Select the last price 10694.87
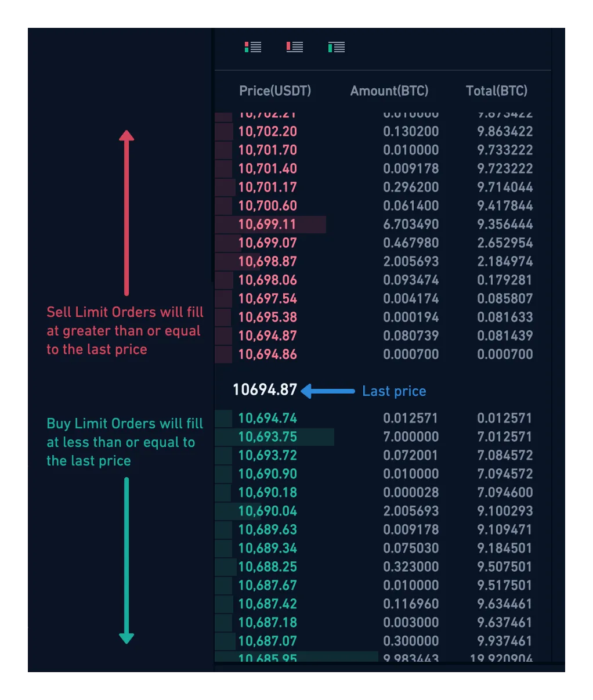This screenshot has width=593, height=700. click(x=265, y=390)
